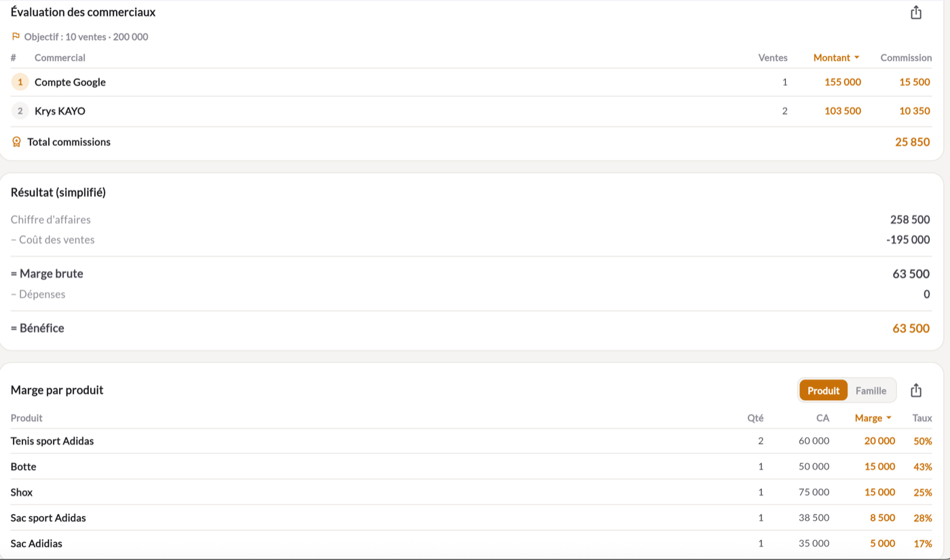Select the Shox product row
Image resolution: width=950 pixels, height=560 pixels.
click(472, 492)
